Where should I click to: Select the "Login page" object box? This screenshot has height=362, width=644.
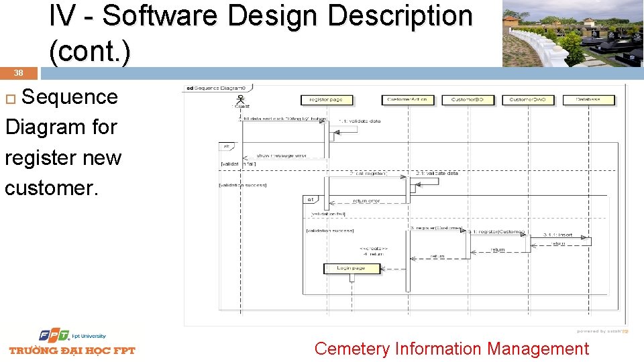pyautogui.click(x=352, y=268)
